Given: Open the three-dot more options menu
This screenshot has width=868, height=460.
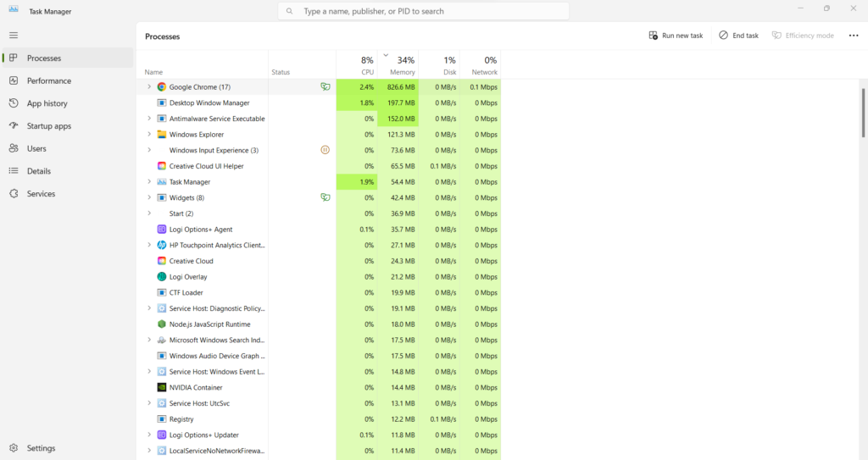Looking at the screenshot, I should pos(854,36).
